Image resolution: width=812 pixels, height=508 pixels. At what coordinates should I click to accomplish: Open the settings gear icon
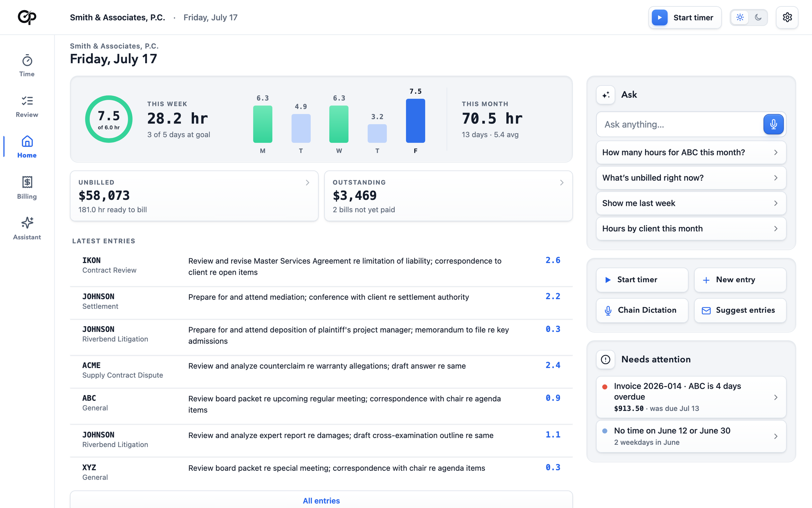[787, 17]
